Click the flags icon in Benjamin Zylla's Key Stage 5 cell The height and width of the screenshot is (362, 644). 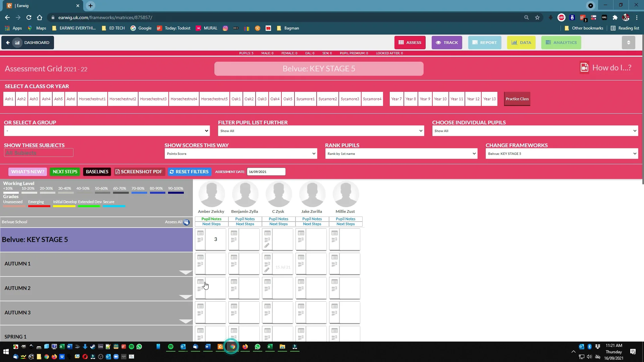pyautogui.click(x=234, y=240)
